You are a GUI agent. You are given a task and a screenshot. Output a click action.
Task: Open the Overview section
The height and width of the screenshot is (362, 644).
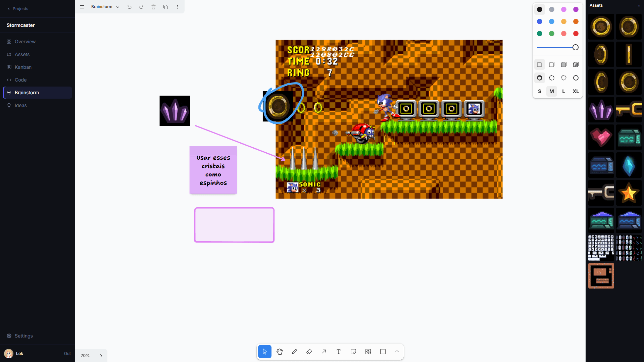point(38,42)
